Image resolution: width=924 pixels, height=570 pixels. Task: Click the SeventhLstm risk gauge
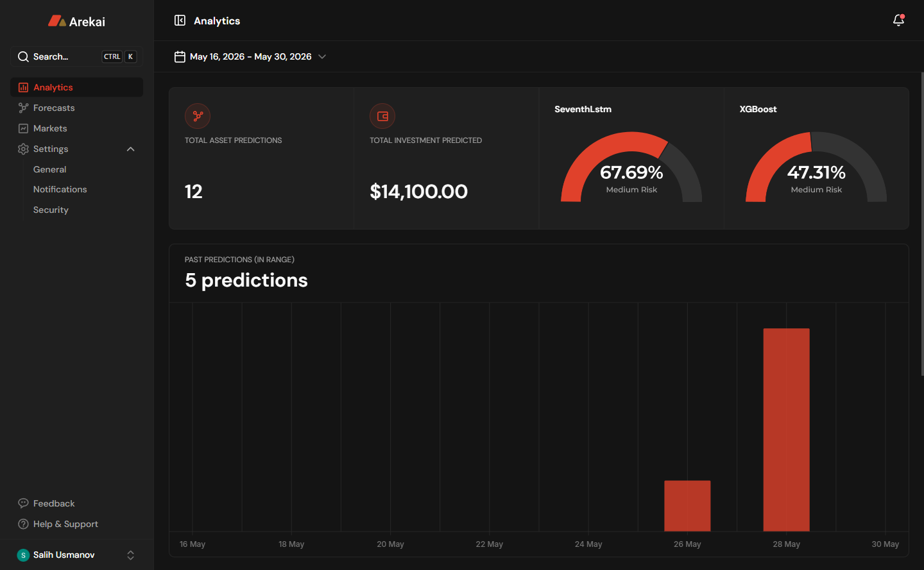pyautogui.click(x=631, y=167)
